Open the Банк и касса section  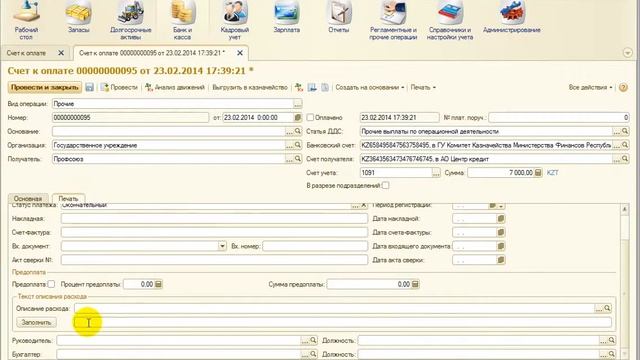182,20
